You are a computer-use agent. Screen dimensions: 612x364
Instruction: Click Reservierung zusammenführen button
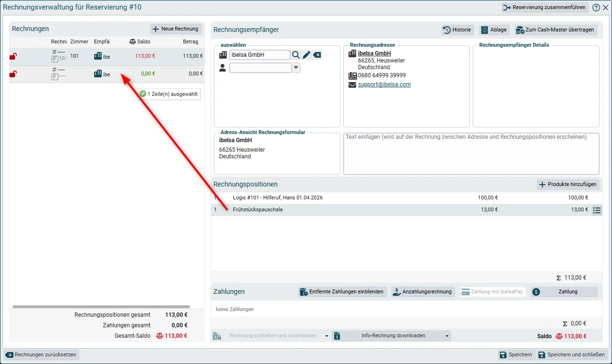545,8
